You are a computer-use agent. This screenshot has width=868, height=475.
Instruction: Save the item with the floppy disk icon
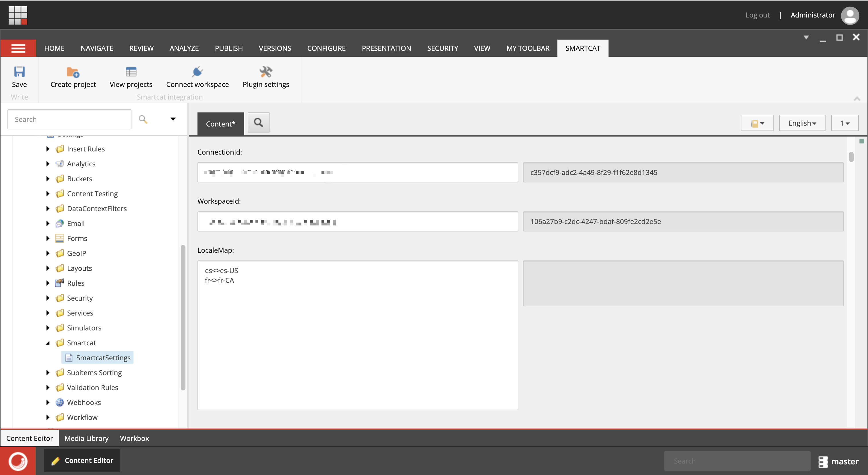(19, 72)
